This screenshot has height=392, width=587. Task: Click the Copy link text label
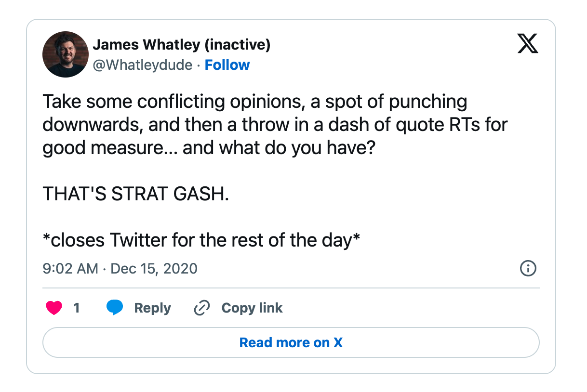(252, 308)
